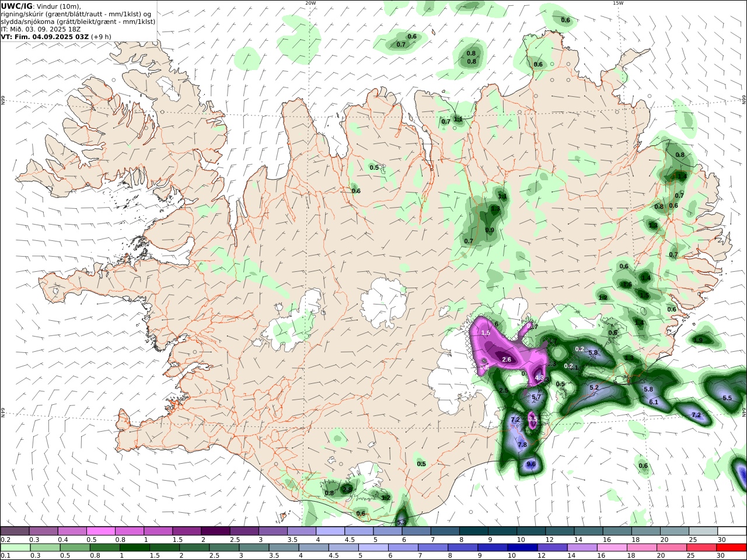Image resolution: width=747 pixels, height=560 pixels.
Task: Click the 6.1 precipitation value on the map
Action: [654, 402]
